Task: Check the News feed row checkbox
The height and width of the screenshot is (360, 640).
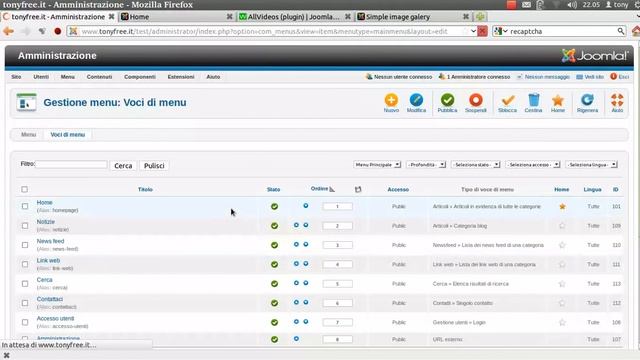Action: pos(25,245)
